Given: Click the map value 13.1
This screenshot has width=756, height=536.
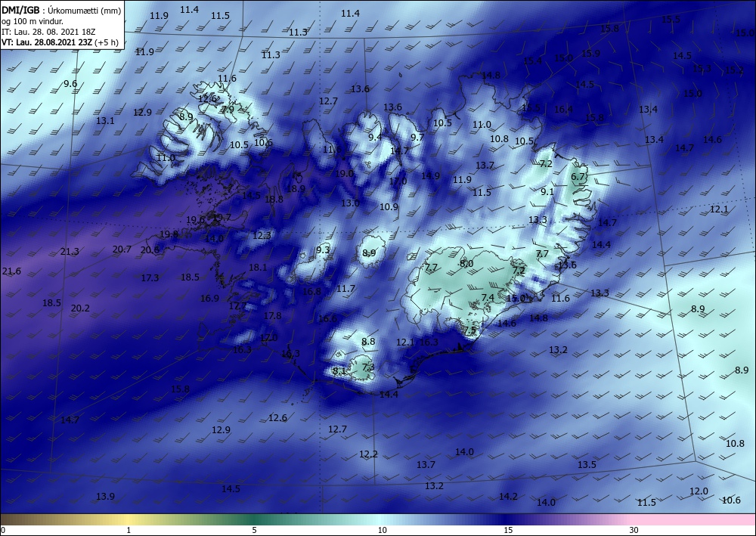Looking at the screenshot, I should 105,120.
